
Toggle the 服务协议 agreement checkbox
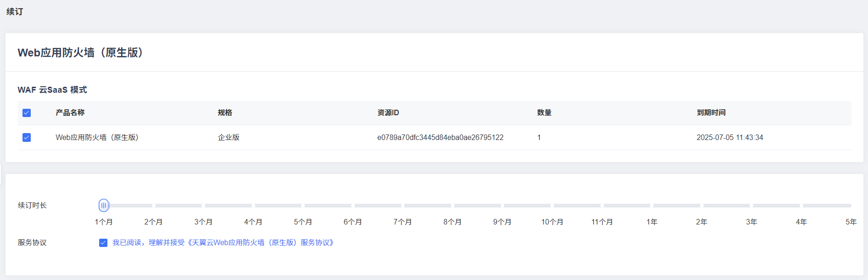tap(103, 242)
